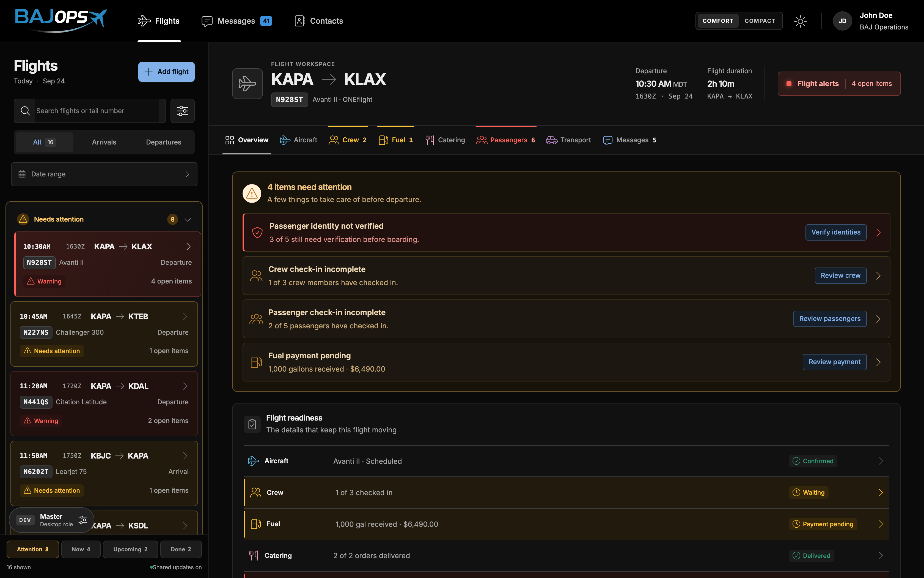Toggle the Attention 8 status filter
Image resolution: width=924 pixels, height=578 pixels.
coord(33,549)
